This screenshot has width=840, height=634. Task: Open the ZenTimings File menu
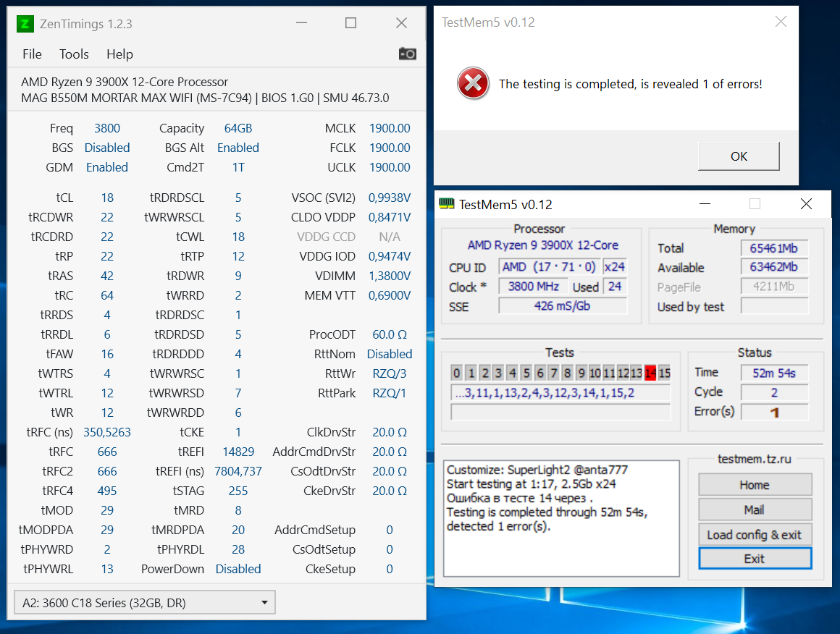(x=32, y=54)
